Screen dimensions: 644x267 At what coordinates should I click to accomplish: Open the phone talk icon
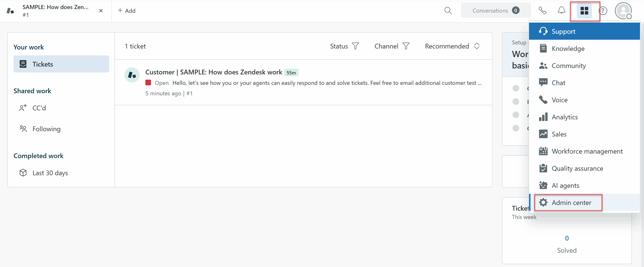[542, 11]
